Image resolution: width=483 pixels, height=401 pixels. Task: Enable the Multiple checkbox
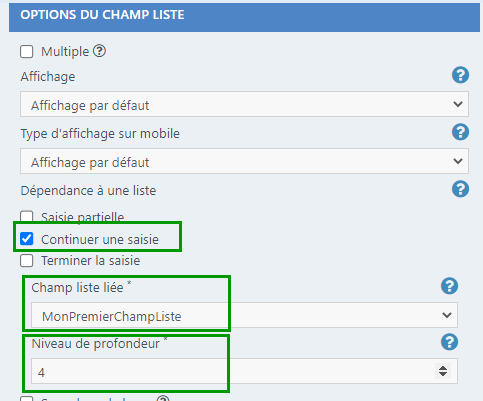coord(27,52)
